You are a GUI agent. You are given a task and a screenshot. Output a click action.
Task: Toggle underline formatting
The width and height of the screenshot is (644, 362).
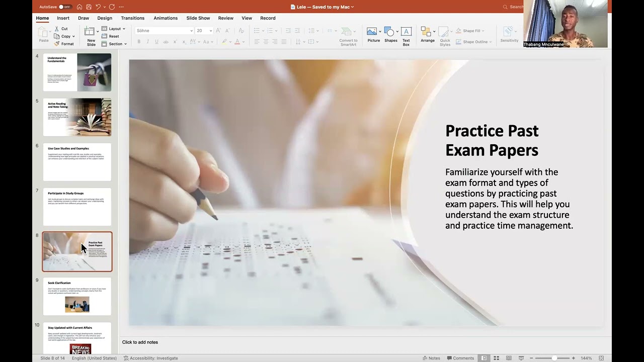[x=157, y=42]
